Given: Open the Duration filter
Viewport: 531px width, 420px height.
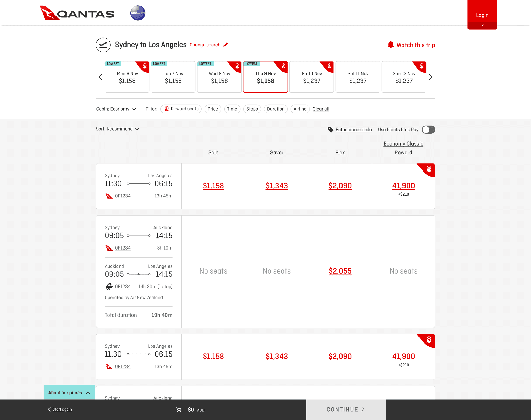Looking at the screenshot, I should coord(276,109).
